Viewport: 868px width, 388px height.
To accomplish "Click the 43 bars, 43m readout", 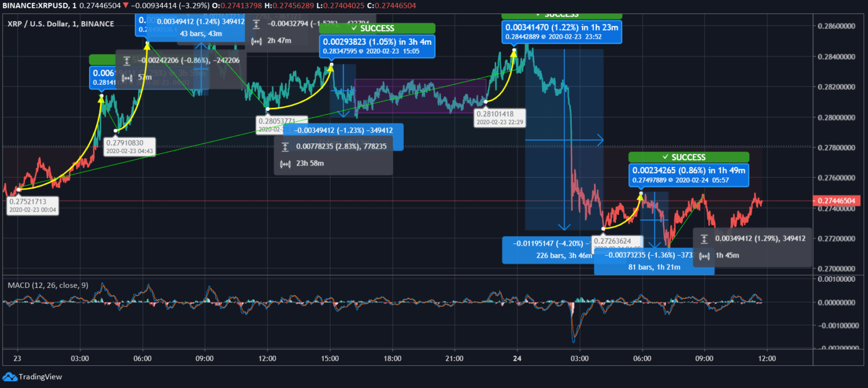I will pos(201,33).
